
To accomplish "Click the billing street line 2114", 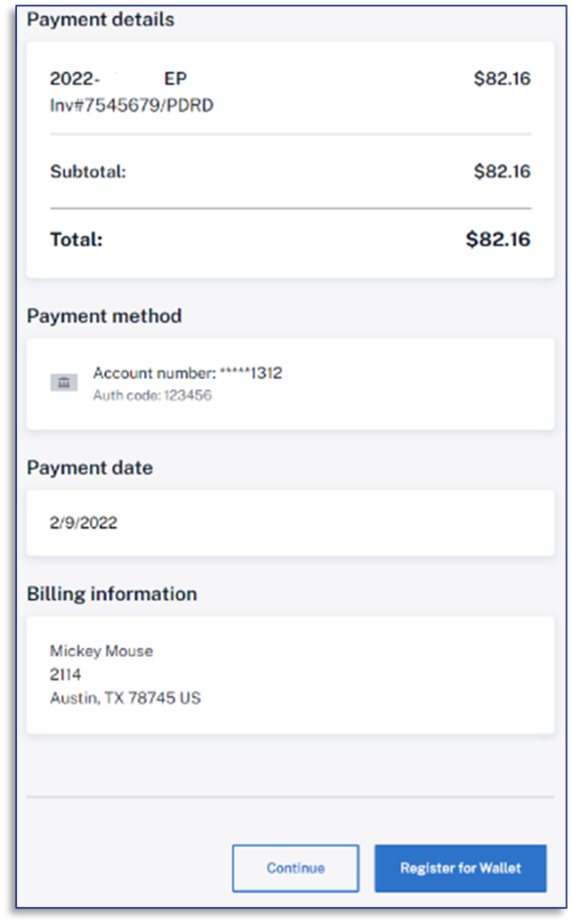I will 63,674.
